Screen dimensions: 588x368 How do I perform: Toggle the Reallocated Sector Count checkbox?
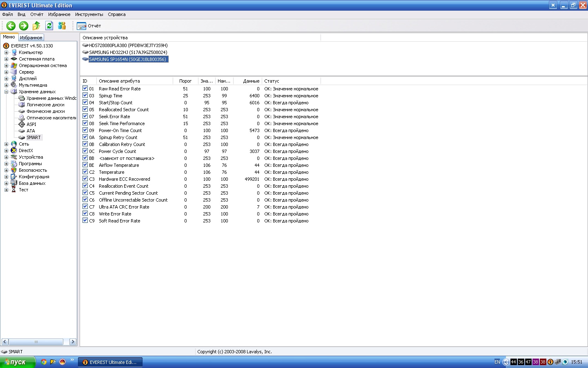click(x=85, y=109)
